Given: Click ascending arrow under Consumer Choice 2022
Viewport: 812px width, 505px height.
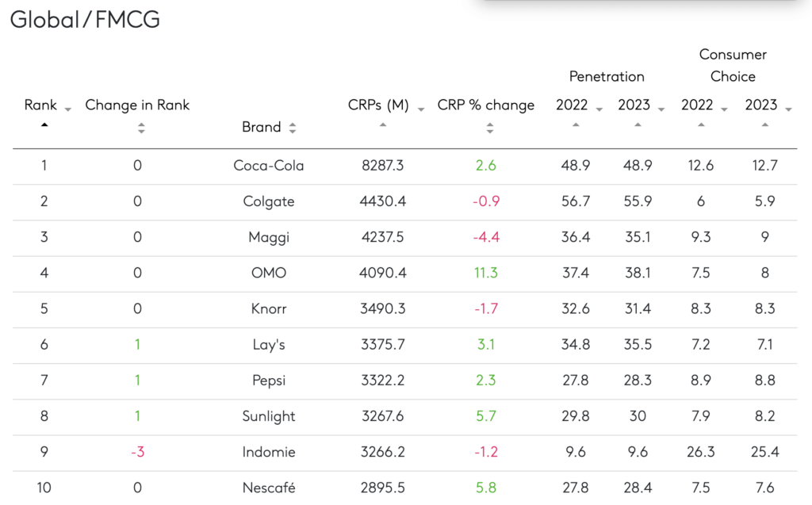Looking at the screenshot, I should coord(701,125).
